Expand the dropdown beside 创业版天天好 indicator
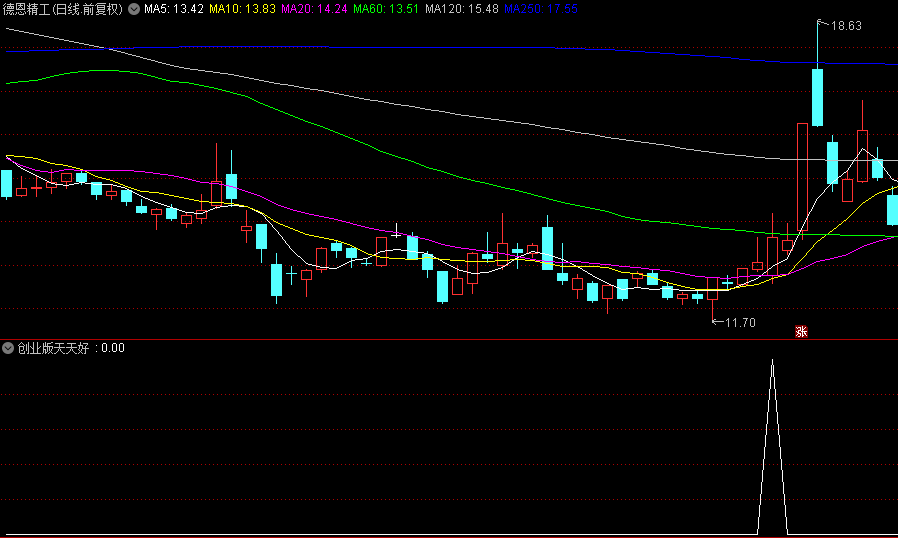This screenshot has width=898, height=538. pos(7,348)
